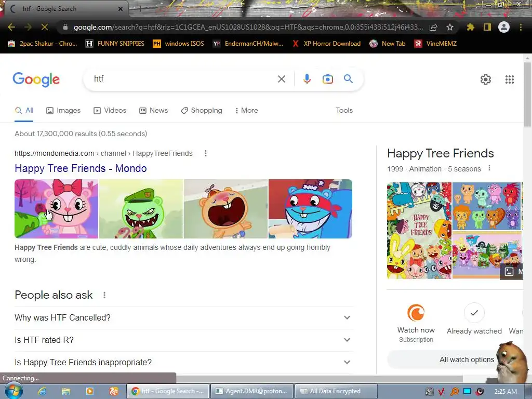Switch to the Images tab

point(63,110)
